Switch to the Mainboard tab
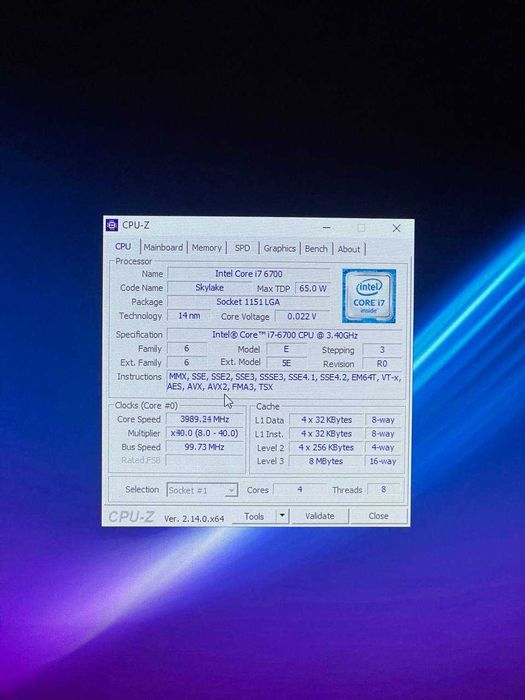525x700 pixels. point(163,247)
